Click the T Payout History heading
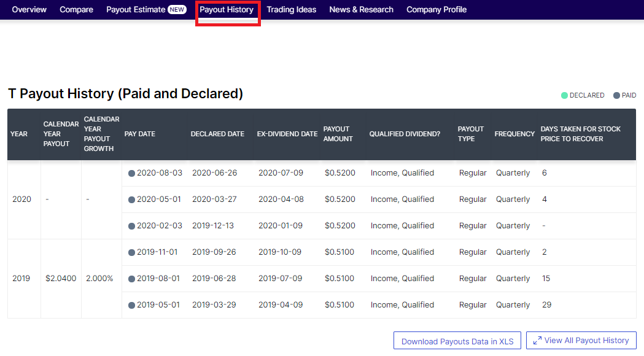This screenshot has height=356, width=644. (x=126, y=94)
